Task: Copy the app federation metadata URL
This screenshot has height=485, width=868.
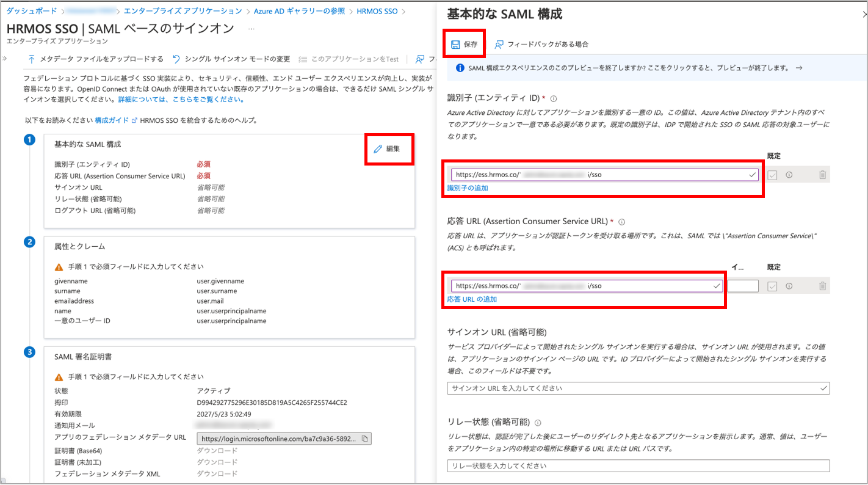Action: [x=364, y=439]
